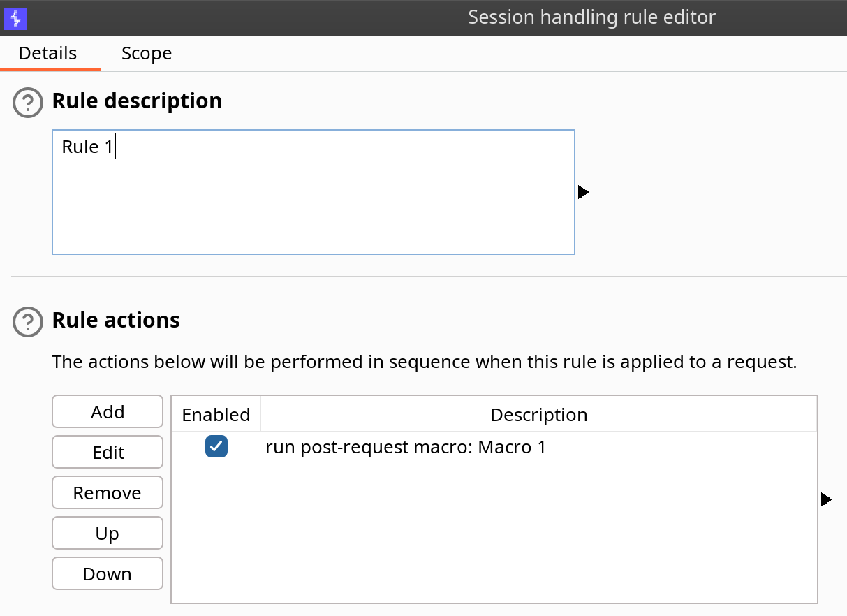The width and height of the screenshot is (847, 616).
Task: Open help for Rule actions section
Action: 27,323
